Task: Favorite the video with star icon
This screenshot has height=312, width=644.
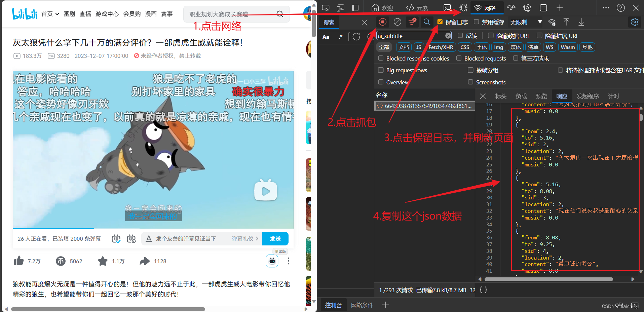Action: [103, 261]
